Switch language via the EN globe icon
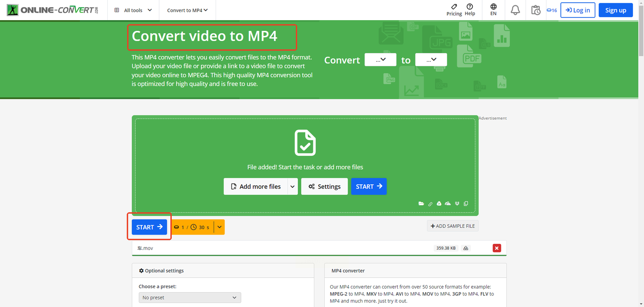Screen dimensions: 644x307 (x=493, y=10)
